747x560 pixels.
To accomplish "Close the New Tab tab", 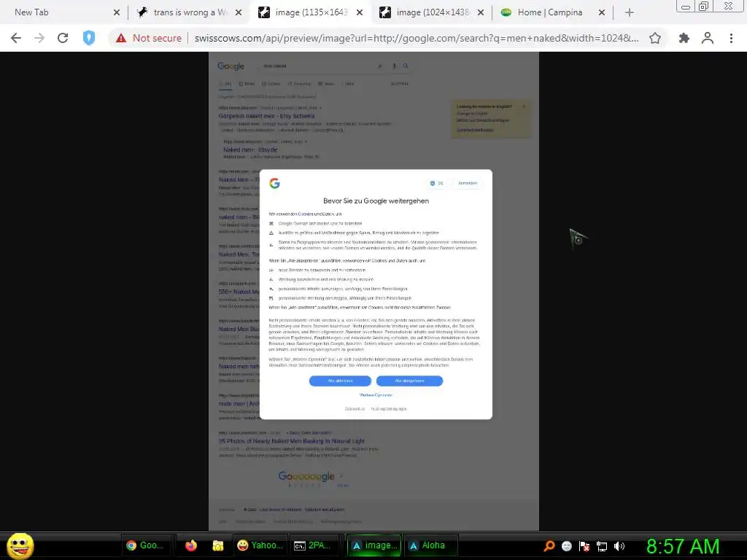I will 117,12.
